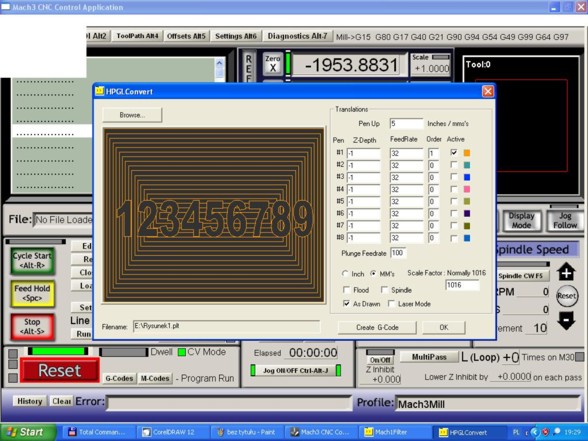Switch to CorelDRAW 12 in taskbar
Viewport: 588px width, 441px height.
click(x=172, y=432)
